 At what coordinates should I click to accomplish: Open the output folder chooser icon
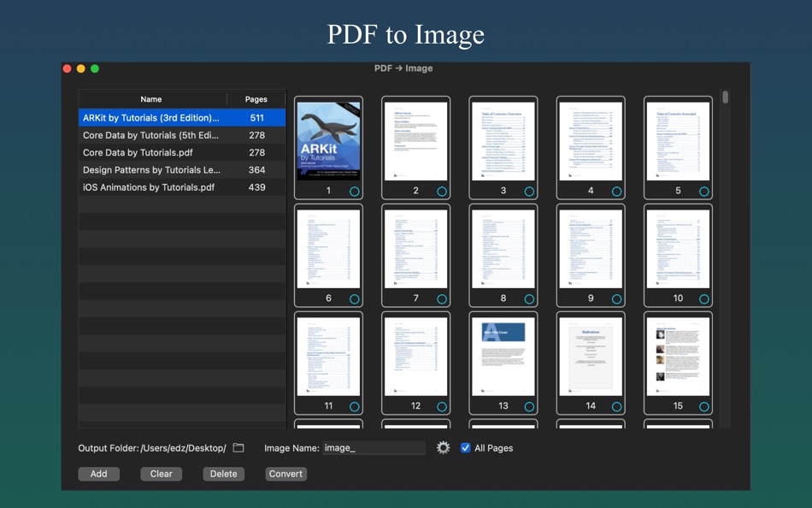(x=238, y=448)
